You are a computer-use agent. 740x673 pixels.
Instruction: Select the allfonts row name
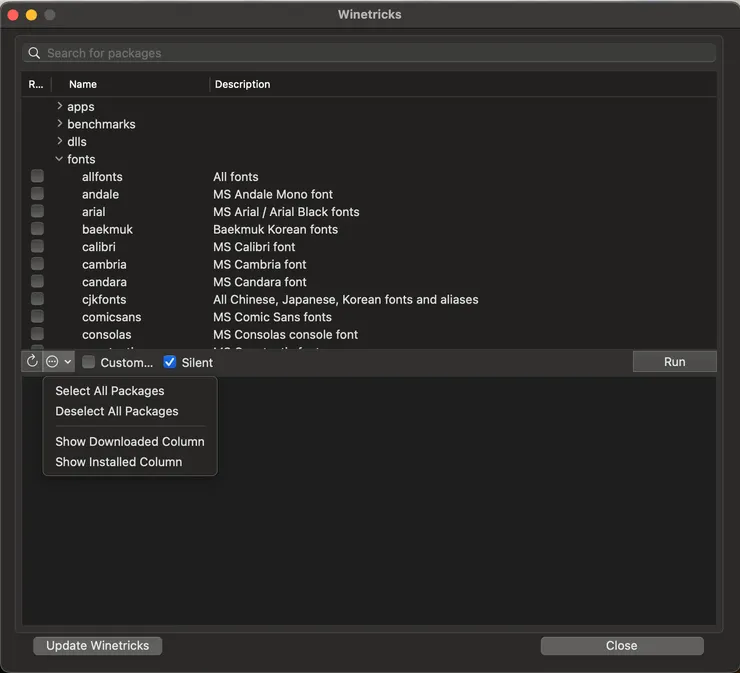(x=102, y=177)
